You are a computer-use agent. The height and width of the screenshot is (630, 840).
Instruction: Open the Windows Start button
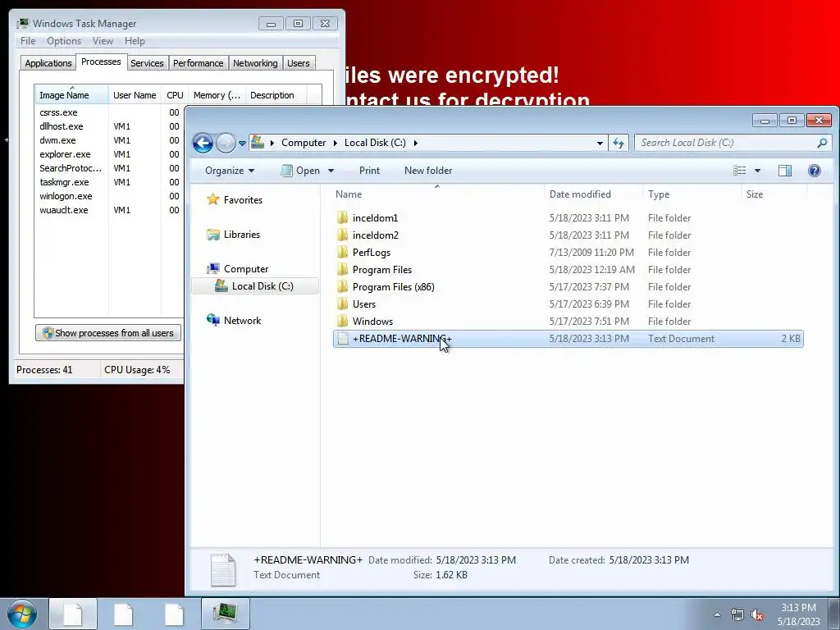tap(22, 614)
